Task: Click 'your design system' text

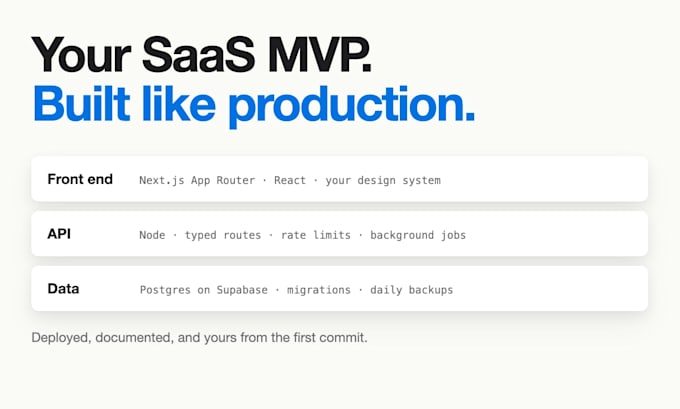Action: pyautogui.click(x=383, y=180)
